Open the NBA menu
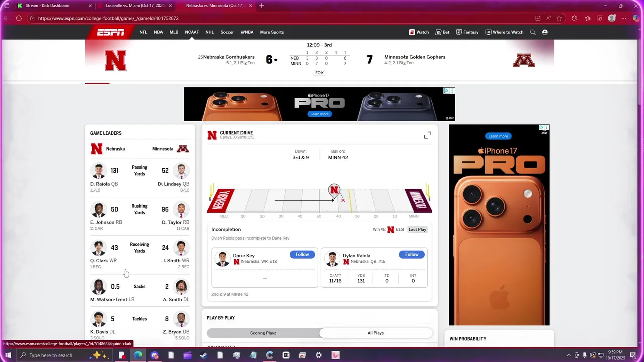The height and width of the screenshot is (362, 644). point(158,32)
